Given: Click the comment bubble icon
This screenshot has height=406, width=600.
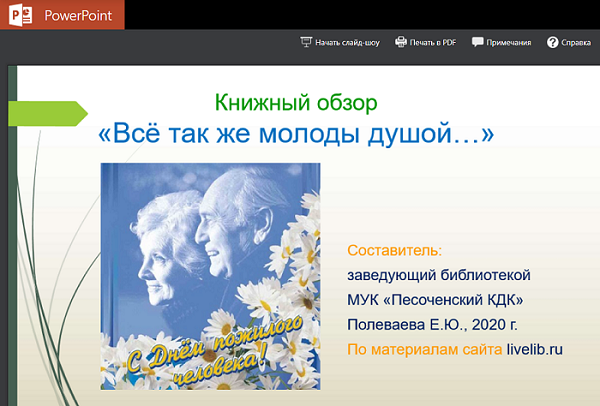Looking at the screenshot, I should 478,42.
